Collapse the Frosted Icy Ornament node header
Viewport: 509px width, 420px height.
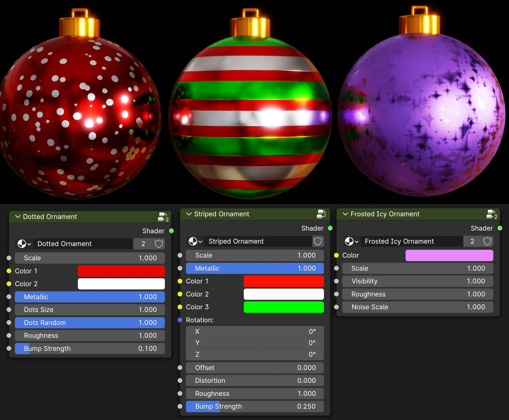click(345, 214)
